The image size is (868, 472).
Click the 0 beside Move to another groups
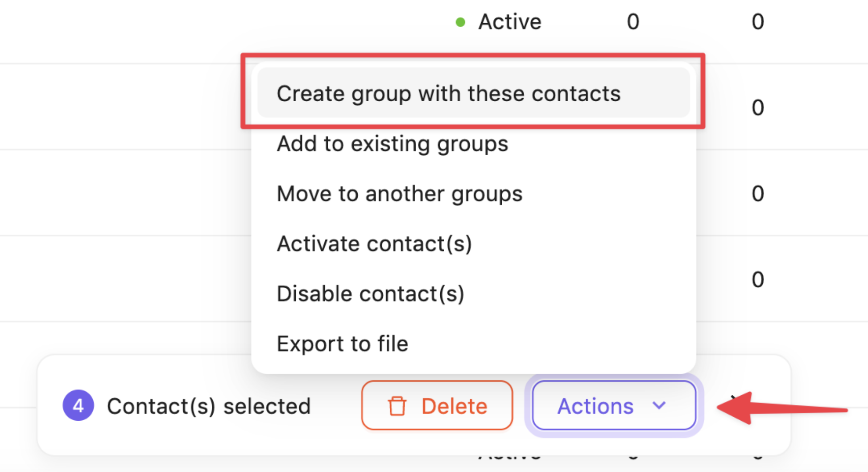tap(757, 194)
